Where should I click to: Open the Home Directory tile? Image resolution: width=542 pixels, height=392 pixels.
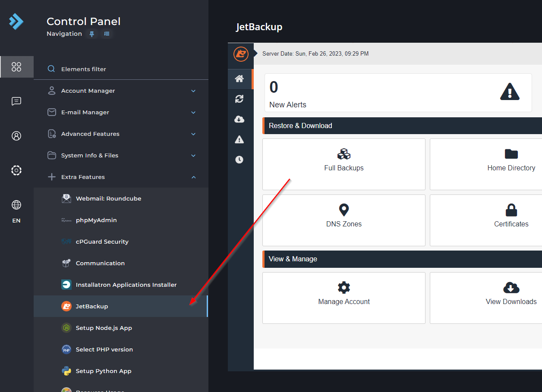click(x=486, y=164)
